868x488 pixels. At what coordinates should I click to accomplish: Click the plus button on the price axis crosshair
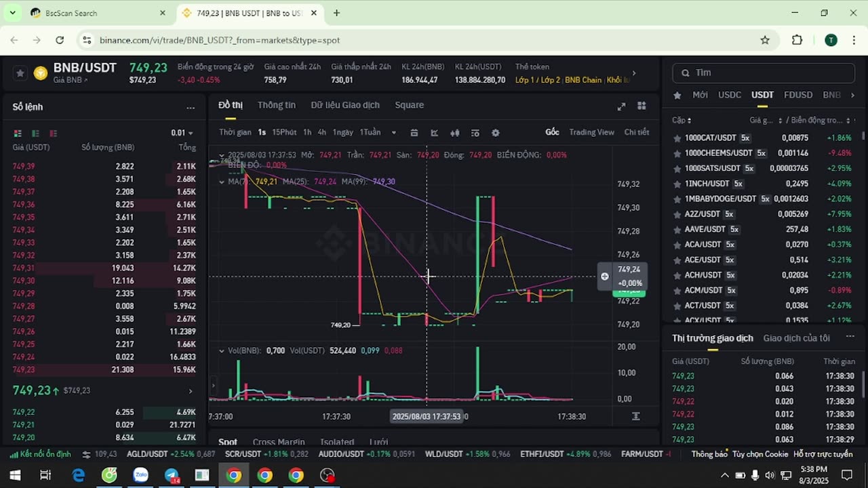(x=605, y=277)
